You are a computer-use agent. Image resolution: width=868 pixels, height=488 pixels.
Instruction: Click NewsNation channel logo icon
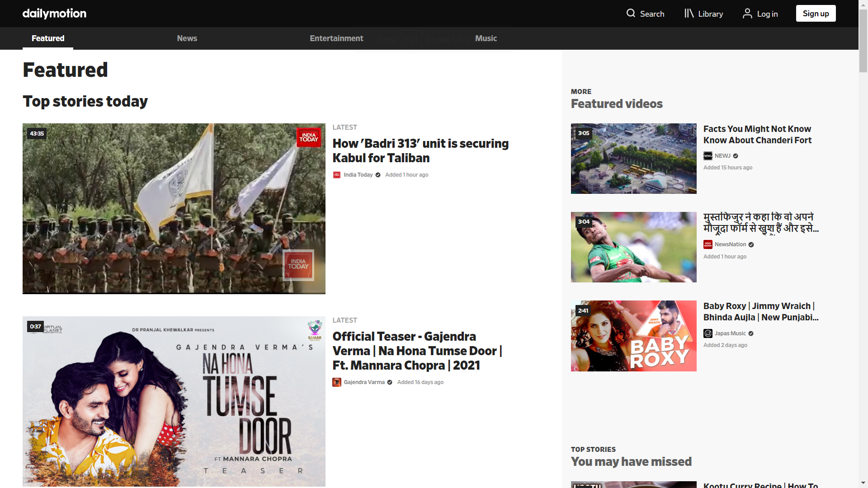pos(708,244)
